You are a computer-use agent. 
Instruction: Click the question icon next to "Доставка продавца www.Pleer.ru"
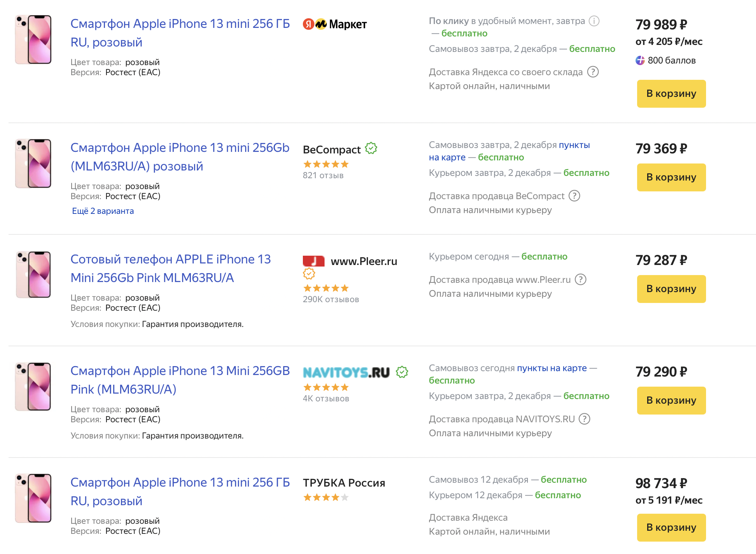click(x=581, y=280)
